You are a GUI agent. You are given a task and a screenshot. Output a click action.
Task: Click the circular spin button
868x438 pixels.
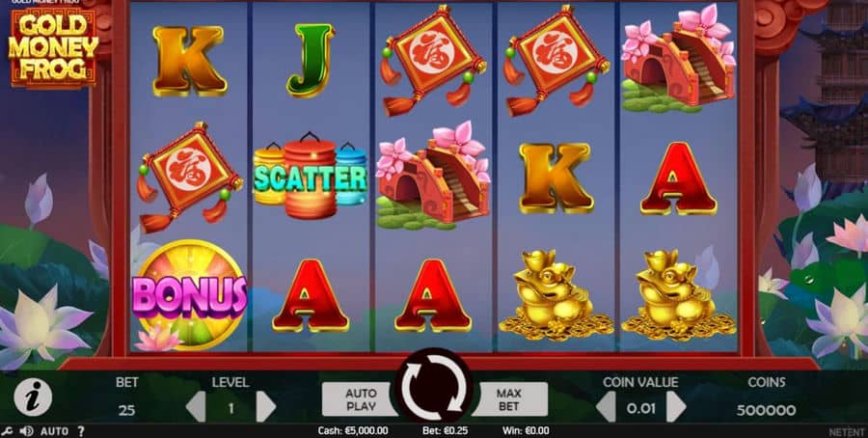(435, 386)
